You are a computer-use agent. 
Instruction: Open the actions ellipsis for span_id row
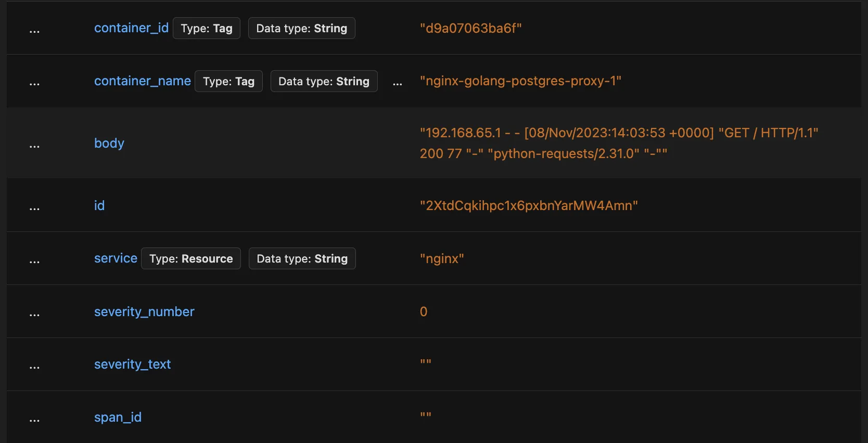coord(34,421)
